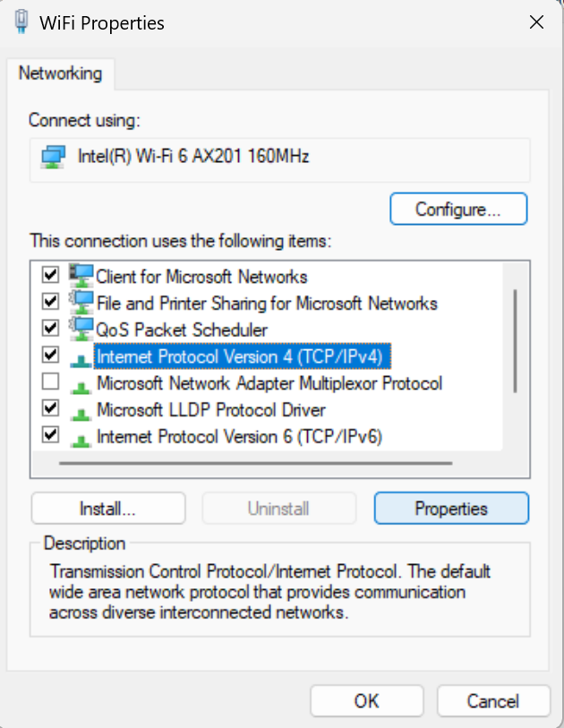Click the Microsoft LLDP Protocol Driver icon
The height and width of the screenshot is (728, 564).
81,411
